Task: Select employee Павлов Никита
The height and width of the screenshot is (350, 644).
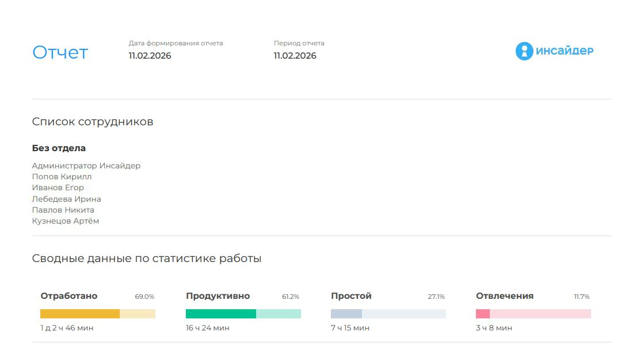Action: click(63, 210)
